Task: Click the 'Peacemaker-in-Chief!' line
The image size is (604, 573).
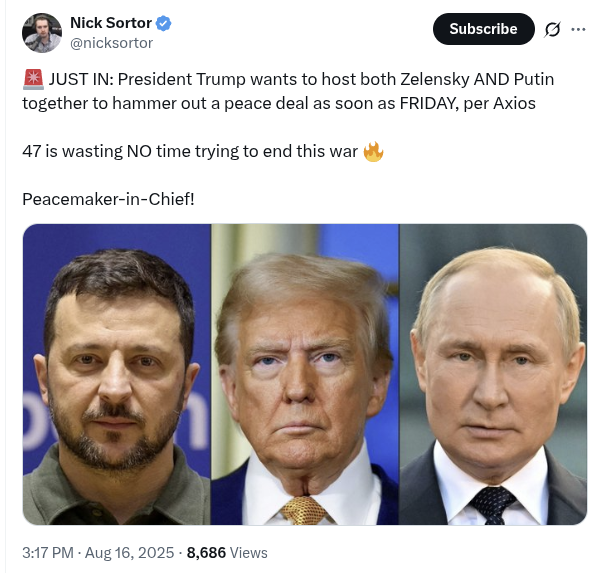Action: [x=108, y=199]
